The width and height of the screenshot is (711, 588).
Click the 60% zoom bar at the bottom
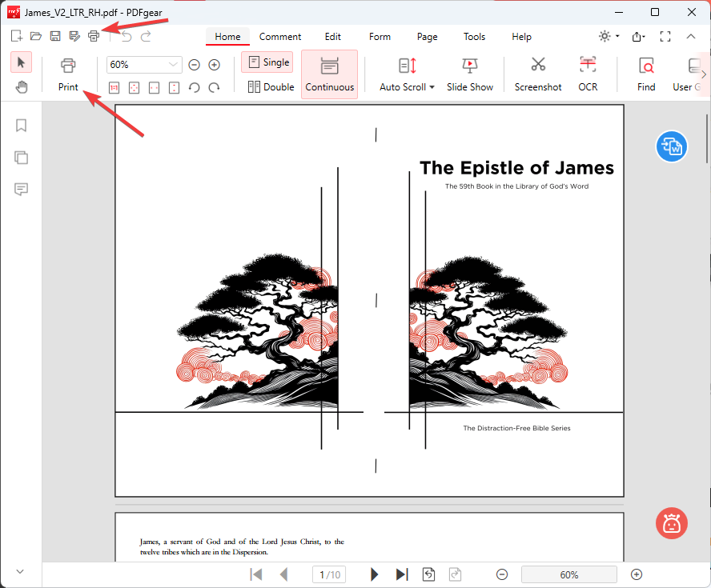coord(568,574)
